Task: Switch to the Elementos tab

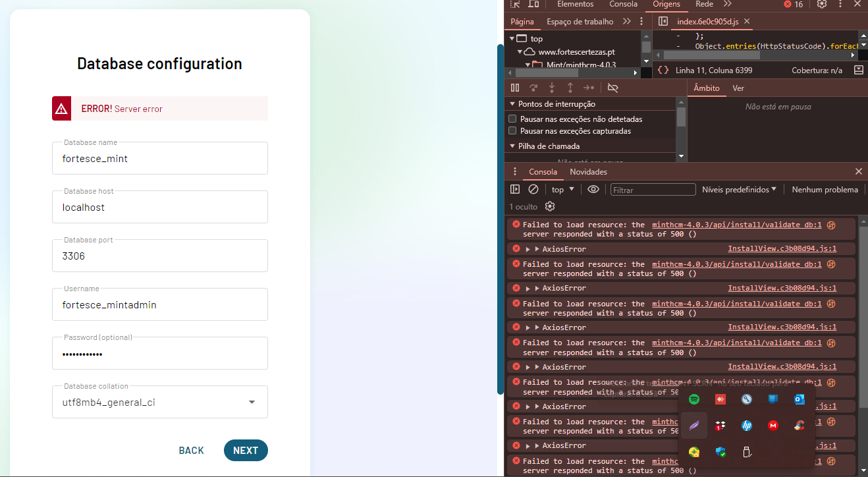Action: coord(576,4)
